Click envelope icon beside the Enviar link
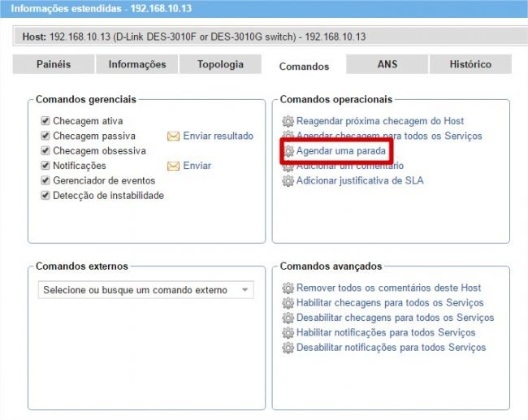The height and width of the screenshot is (420, 528). pos(173,166)
